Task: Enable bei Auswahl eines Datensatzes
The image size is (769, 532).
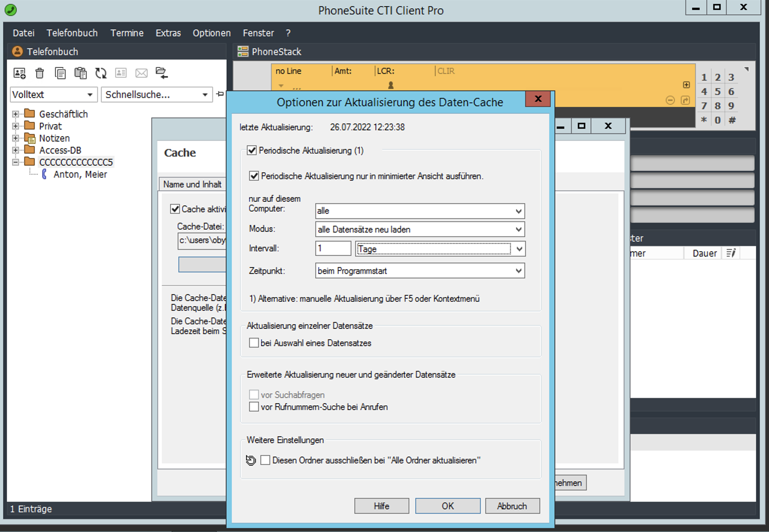Action: click(254, 343)
